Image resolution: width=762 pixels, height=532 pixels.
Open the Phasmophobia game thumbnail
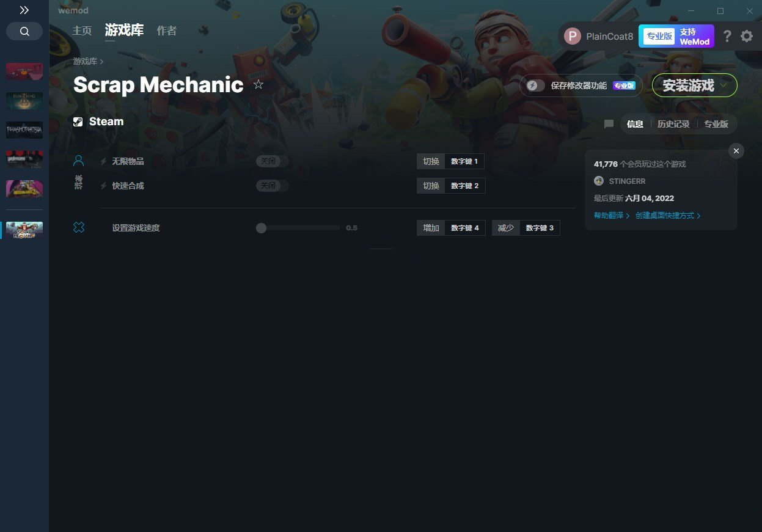tap(24, 130)
